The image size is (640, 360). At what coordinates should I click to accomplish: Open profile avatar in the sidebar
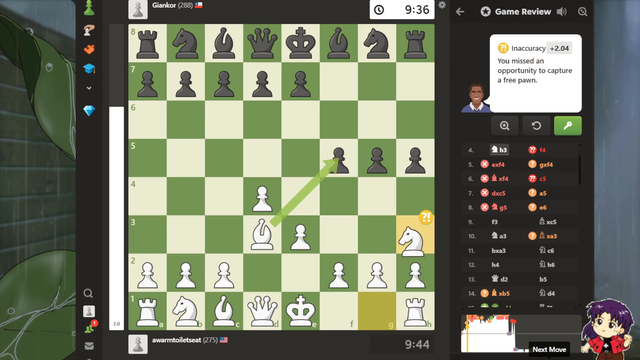(x=89, y=311)
